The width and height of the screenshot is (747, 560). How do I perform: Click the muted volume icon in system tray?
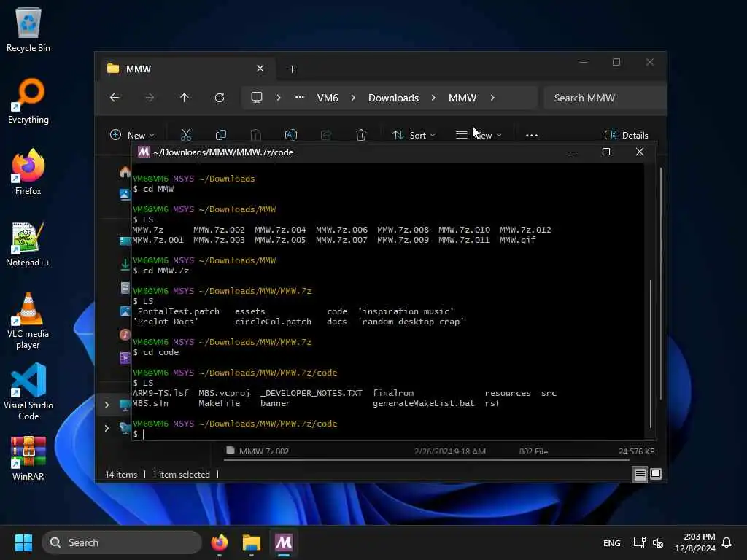(659, 542)
